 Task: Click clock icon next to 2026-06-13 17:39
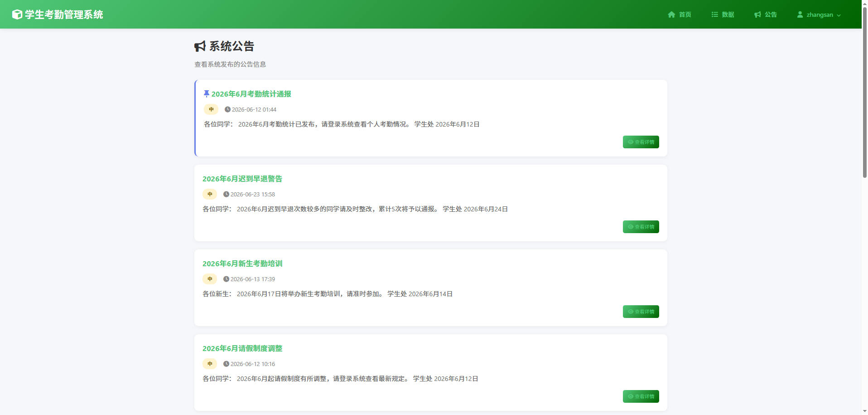tap(226, 279)
